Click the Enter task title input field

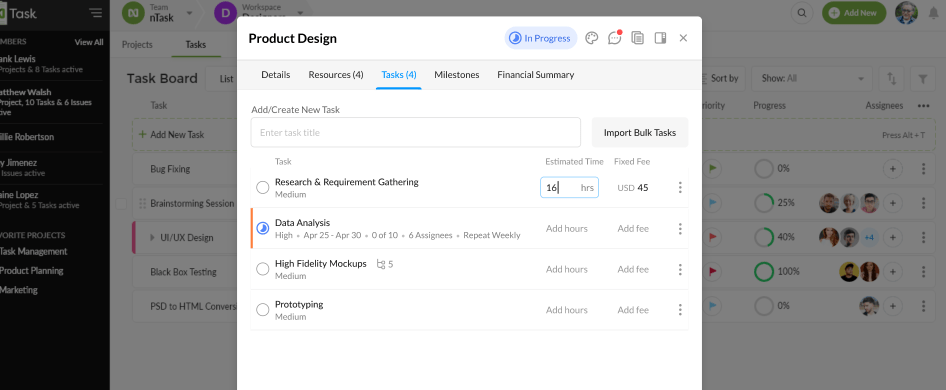pos(416,132)
